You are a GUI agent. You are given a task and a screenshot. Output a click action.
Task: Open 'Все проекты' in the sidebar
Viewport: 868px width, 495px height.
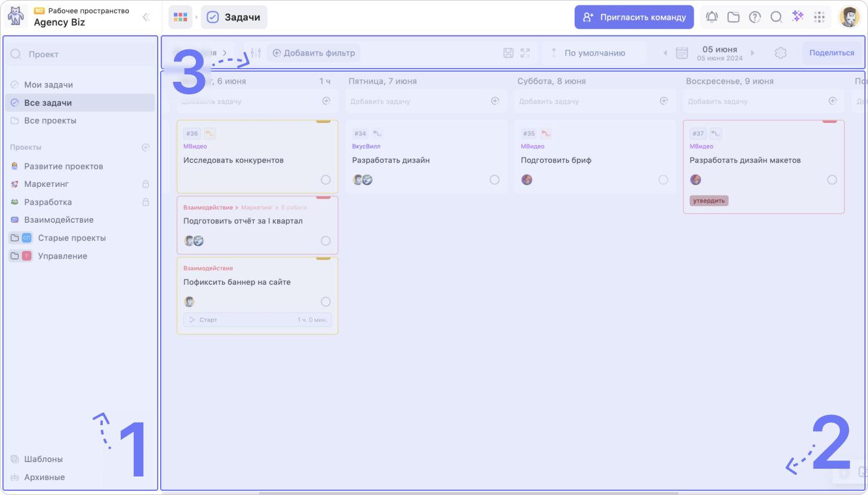pyautogui.click(x=50, y=121)
